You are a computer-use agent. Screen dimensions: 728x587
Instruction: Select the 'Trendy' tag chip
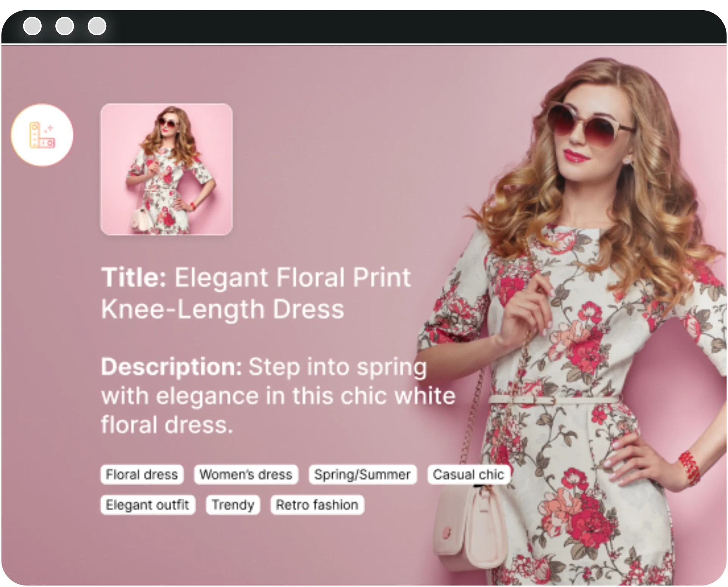232,505
